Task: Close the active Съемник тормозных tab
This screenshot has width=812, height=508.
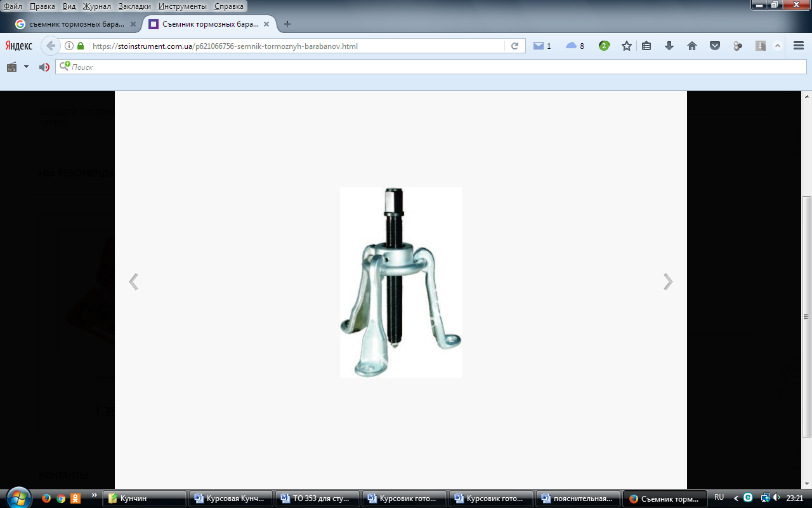Action: tap(266, 24)
